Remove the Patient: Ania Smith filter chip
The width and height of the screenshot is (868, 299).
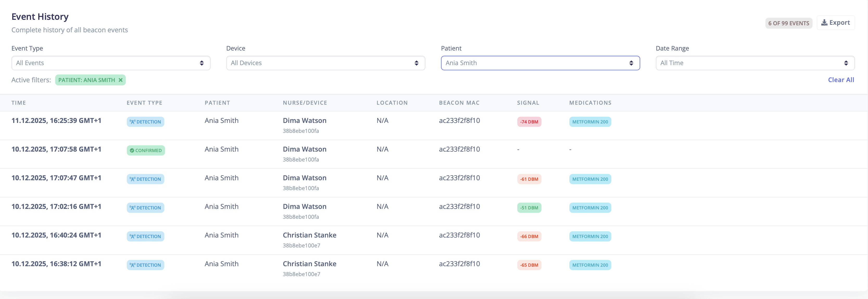point(120,80)
